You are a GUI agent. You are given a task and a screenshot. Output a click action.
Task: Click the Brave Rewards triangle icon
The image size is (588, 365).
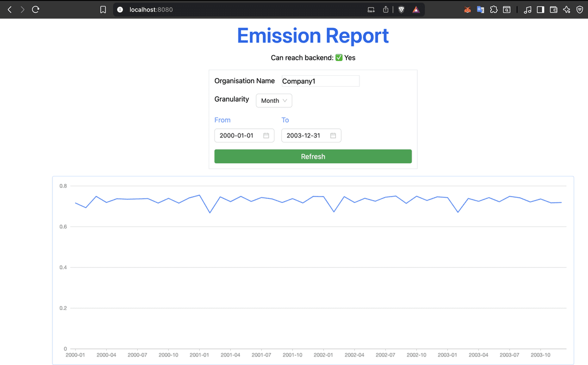pos(416,10)
